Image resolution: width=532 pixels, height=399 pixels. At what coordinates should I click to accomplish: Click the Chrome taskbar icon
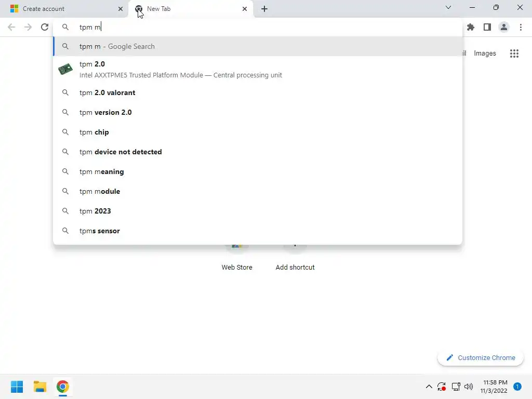tap(63, 387)
